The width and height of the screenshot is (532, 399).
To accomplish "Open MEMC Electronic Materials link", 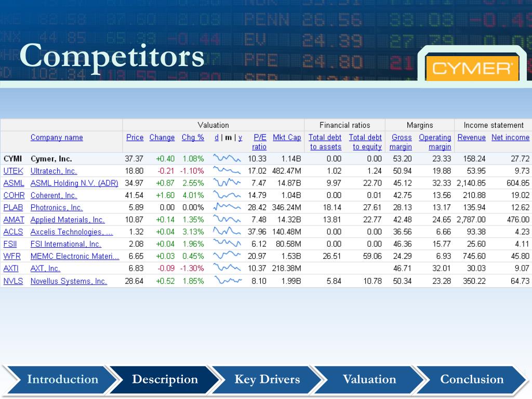I will coord(75,257).
